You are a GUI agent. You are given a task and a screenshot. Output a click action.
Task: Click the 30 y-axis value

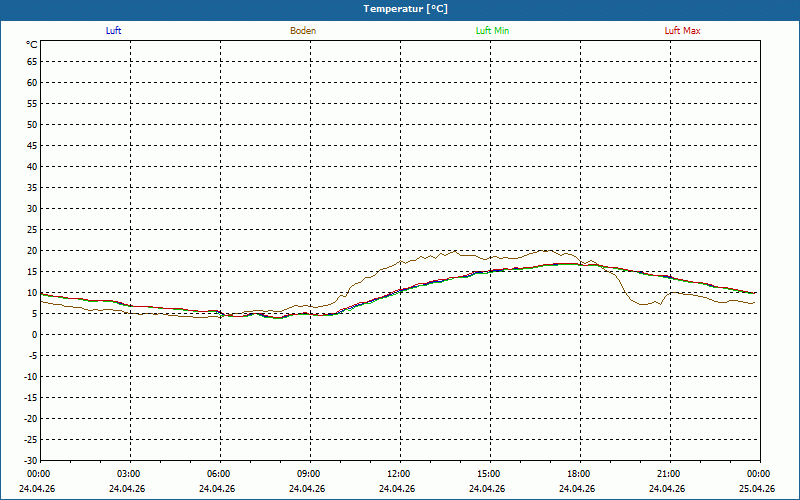point(32,209)
